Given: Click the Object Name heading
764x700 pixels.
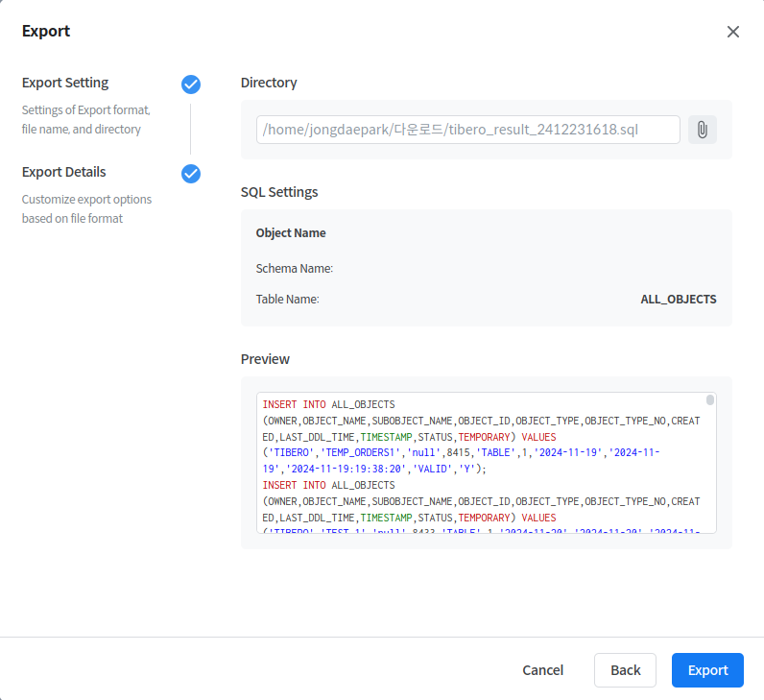Looking at the screenshot, I should 291,233.
